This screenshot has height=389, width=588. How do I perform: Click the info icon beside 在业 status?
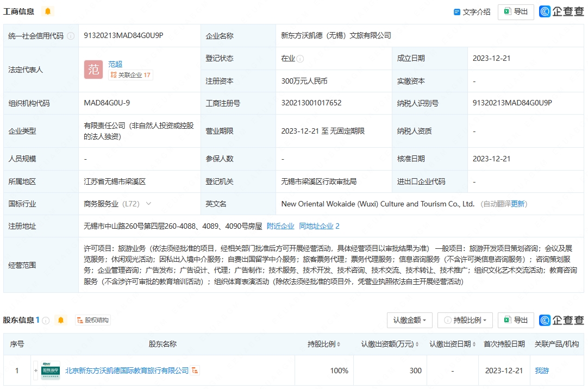[x=300, y=59]
